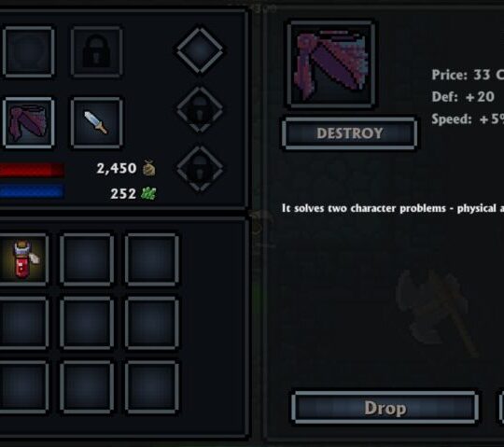
Task: Click the blue mana bar
Action: [32, 191]
